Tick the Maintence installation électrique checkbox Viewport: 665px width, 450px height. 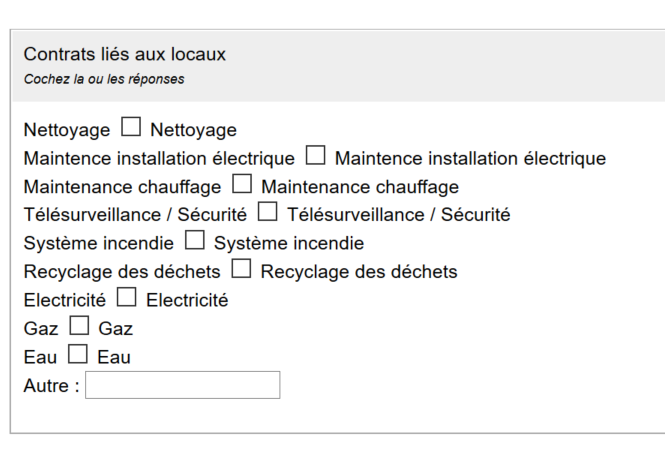(x=315, y=155)
